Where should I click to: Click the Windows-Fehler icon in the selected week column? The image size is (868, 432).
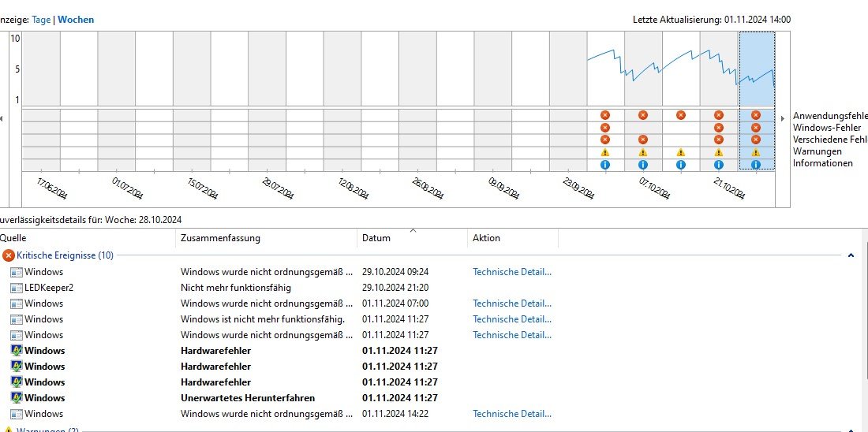click(756, 127)
